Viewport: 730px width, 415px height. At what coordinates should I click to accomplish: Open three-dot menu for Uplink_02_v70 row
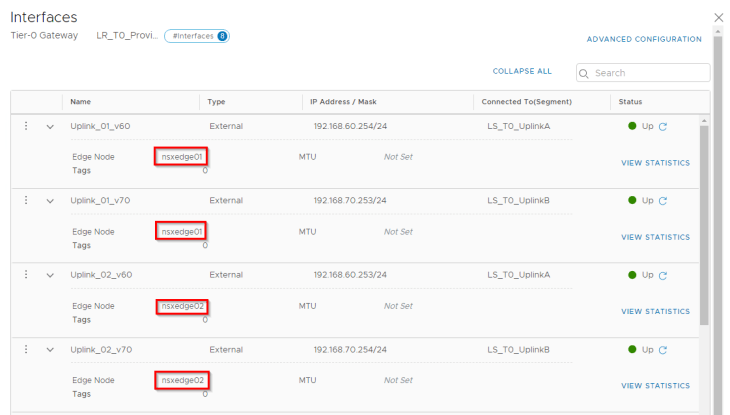point(26,350)
